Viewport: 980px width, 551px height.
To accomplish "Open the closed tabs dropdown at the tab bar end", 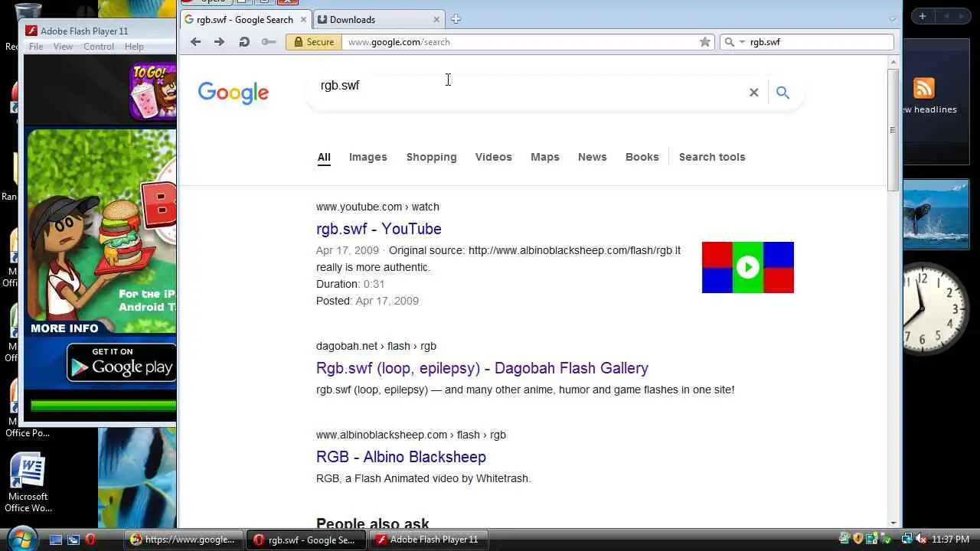I will click(892, 19).
